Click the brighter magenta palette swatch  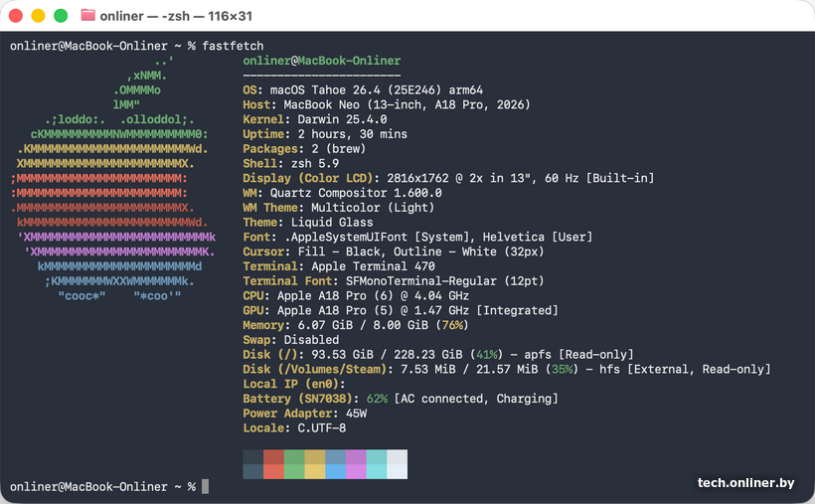pyautogui.click(x=356, y=472)
